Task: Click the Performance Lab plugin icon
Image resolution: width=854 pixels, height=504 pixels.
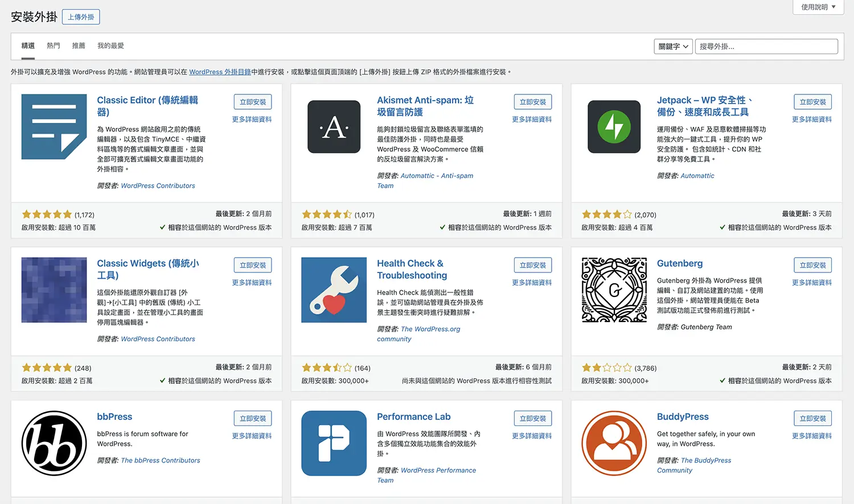Action: click(334, 443)
